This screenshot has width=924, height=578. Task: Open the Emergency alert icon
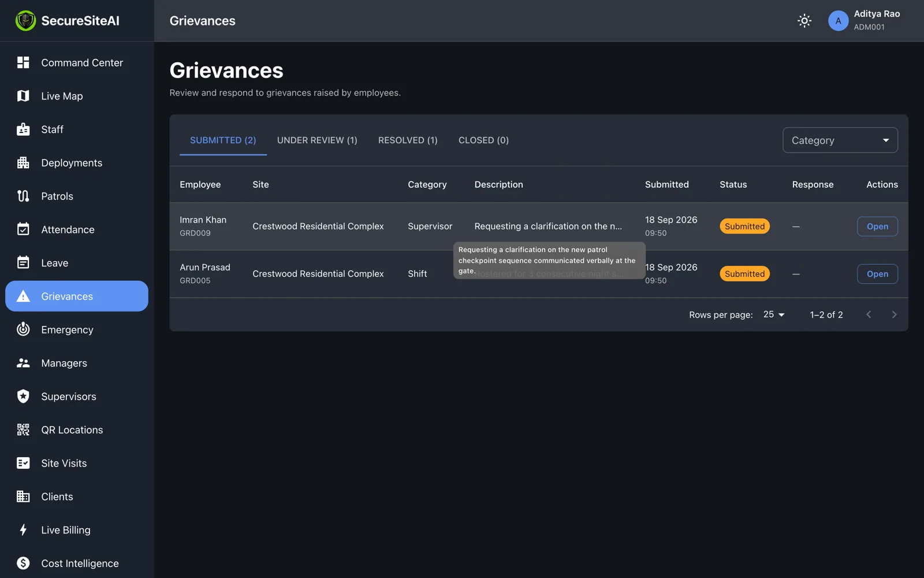[23, 329]
